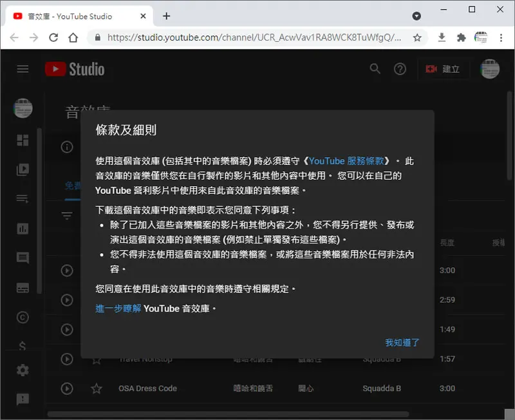Open the help question mark icon
This screenshot has height=420, width=515.
pyautogui.click(x=400, y=69)
